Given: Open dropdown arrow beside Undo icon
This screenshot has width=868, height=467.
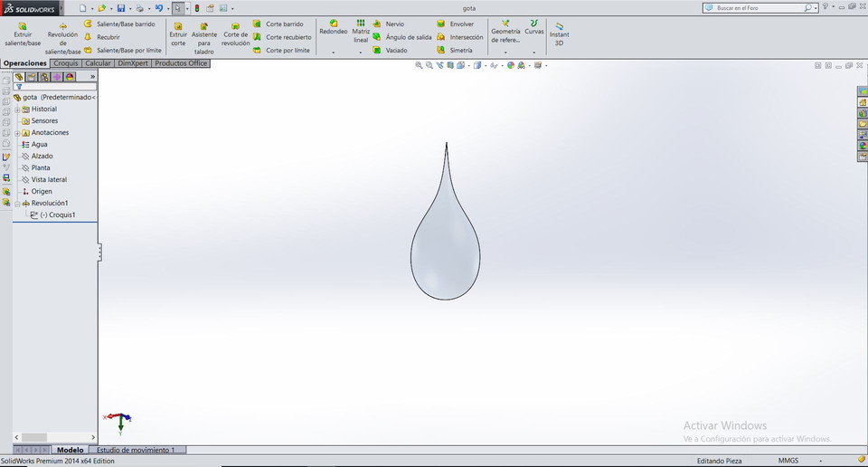Looking at the screenshot, I should [x=167, y=9].
